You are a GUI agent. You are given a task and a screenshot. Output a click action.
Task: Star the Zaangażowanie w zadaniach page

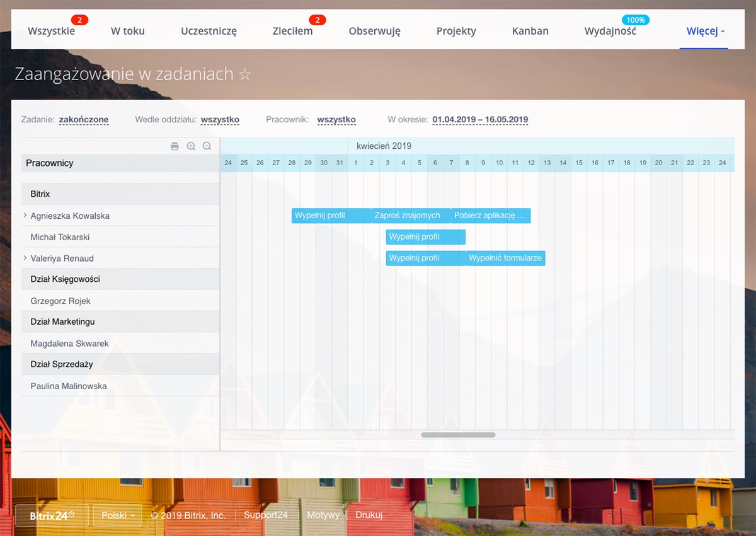click(245, 74)
